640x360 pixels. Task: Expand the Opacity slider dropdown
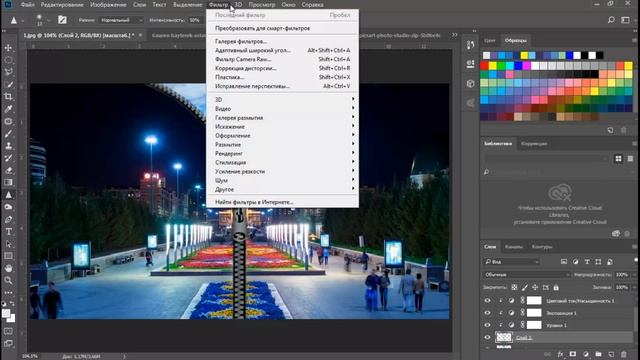[635, 275]
